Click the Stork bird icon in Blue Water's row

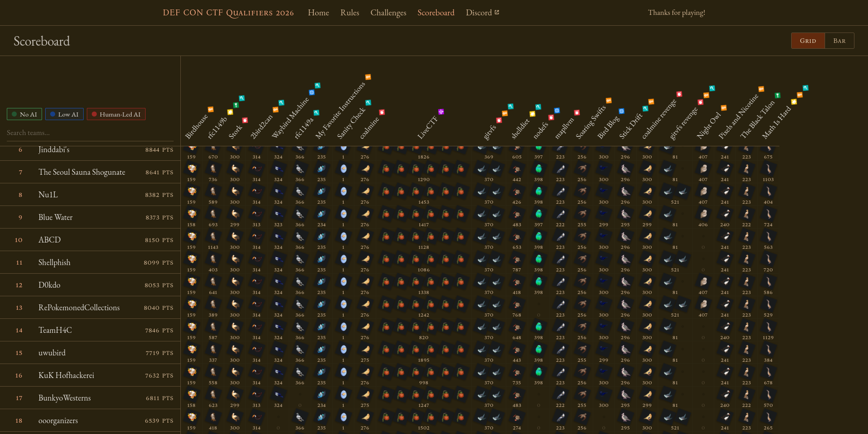(x=235, y=214)
